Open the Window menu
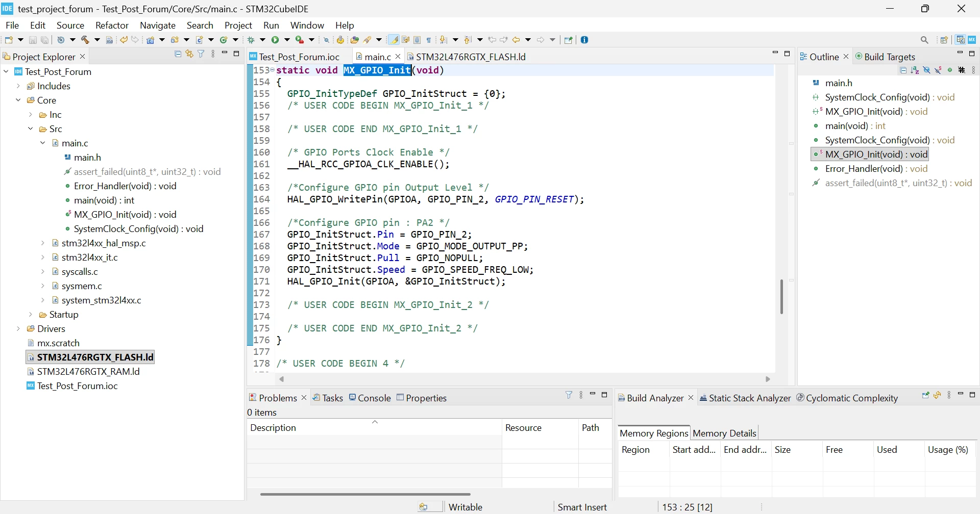 [x=307, y=25]
